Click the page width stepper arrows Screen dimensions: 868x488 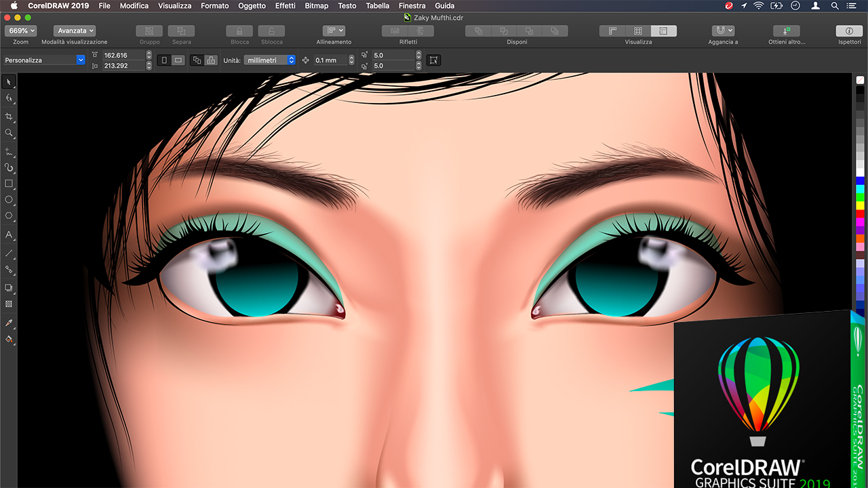(149, 55)
